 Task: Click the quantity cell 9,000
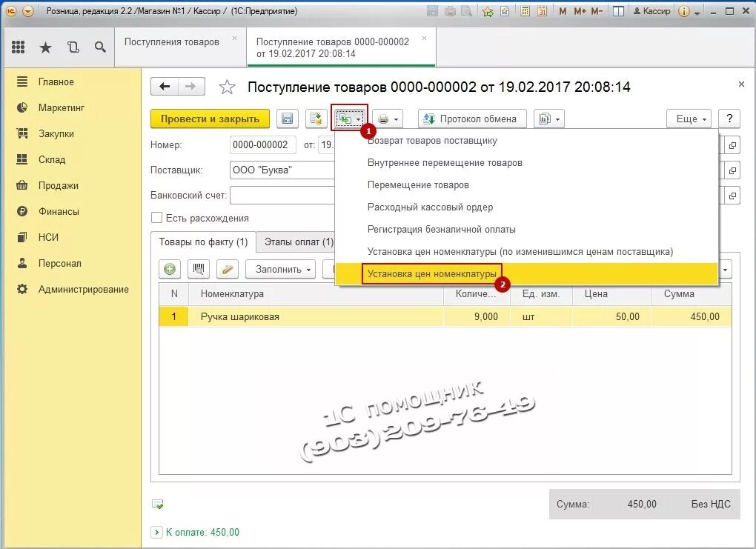click(x=477, y=316)
